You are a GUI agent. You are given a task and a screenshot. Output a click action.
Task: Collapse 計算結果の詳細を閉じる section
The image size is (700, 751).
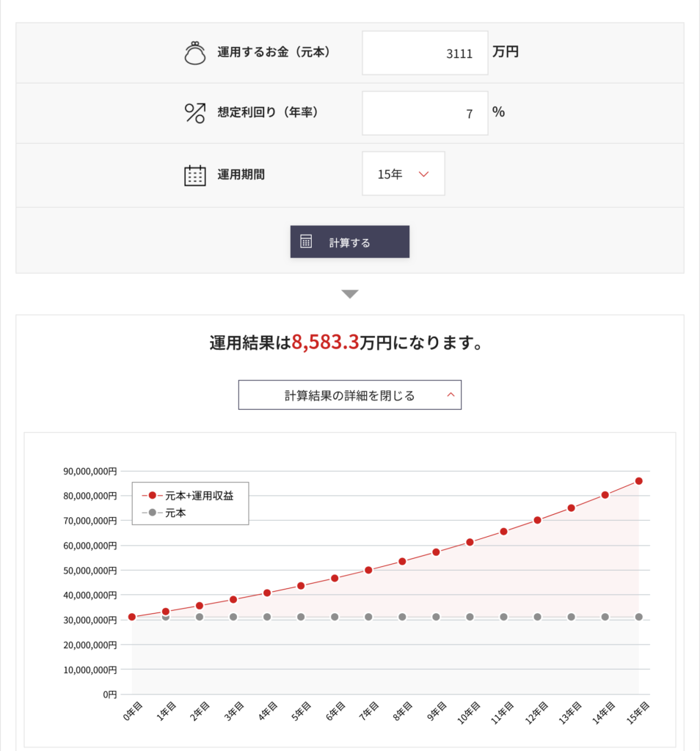tap(350, 395)
